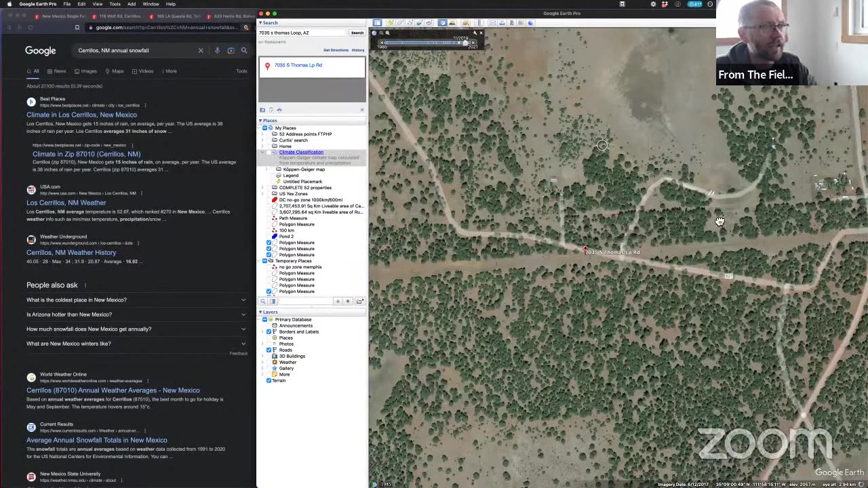Click the historical imagery slider handle

(465, 43)
